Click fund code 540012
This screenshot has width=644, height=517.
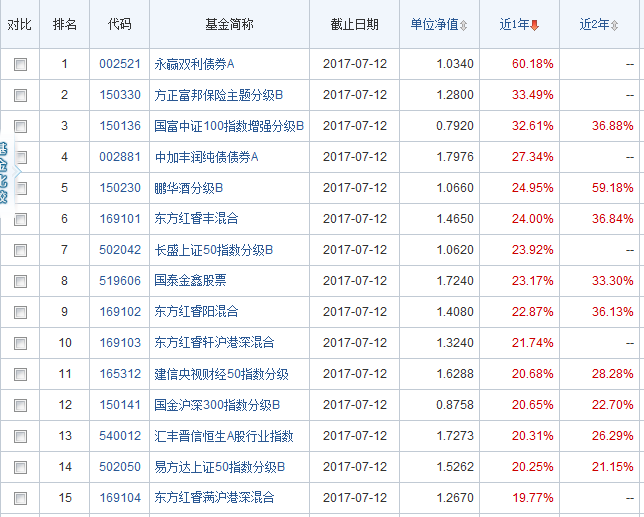[x=120, y=436]
